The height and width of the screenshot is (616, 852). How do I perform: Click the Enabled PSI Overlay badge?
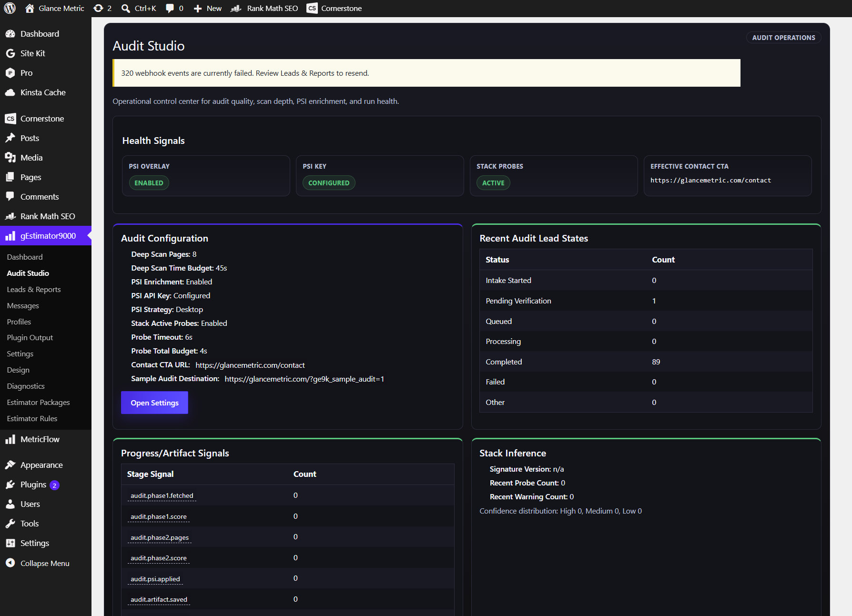(149, 183)
